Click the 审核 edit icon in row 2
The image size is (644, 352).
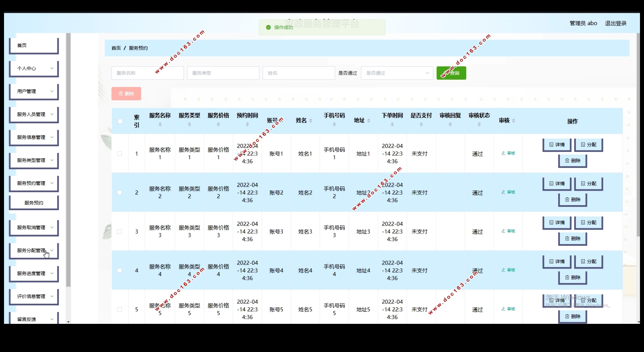508,192
